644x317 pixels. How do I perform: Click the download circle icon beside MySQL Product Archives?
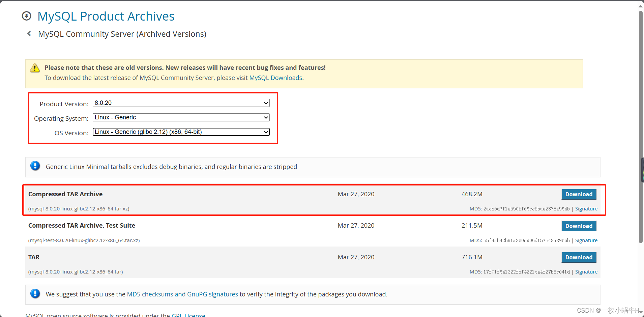(27, 16)
